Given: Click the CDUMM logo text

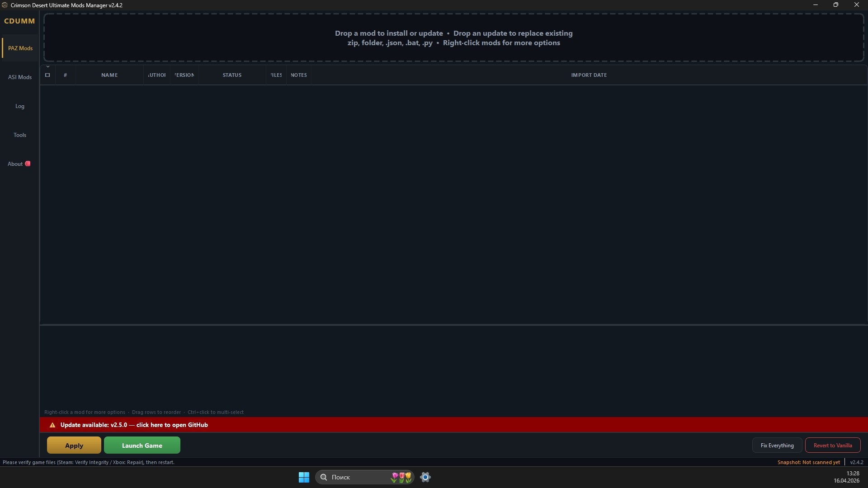Looking at the screenshot, I should tap(19, 21).
